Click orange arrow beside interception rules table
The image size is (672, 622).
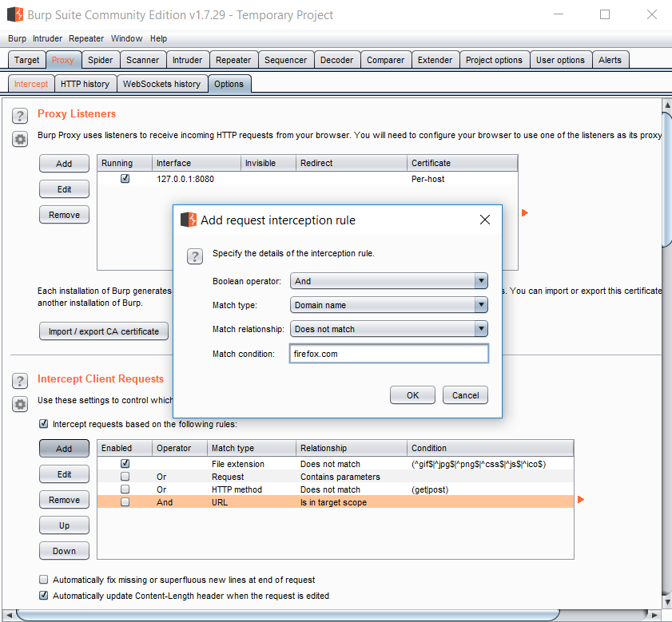(581, 500)
